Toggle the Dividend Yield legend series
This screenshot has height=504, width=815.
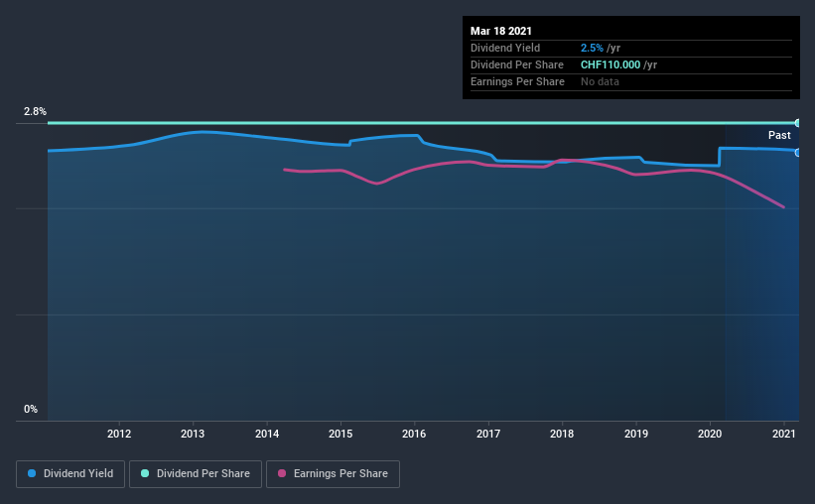70,474
